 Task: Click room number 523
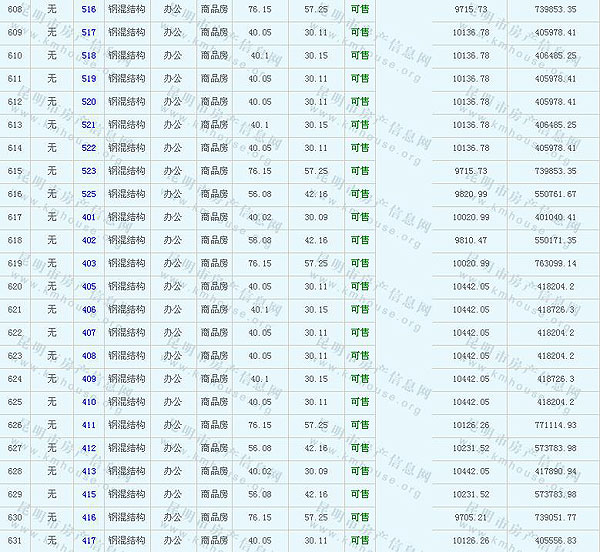point(89,171)
